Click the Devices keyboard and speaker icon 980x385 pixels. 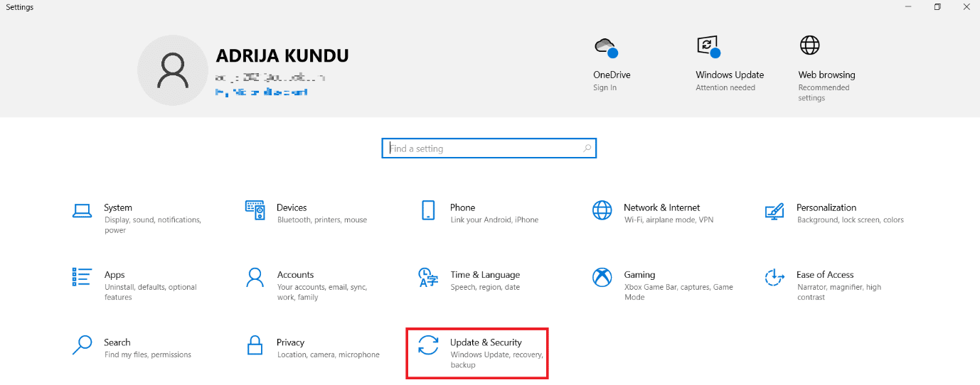pyautogui.click(x=255, y=210)
